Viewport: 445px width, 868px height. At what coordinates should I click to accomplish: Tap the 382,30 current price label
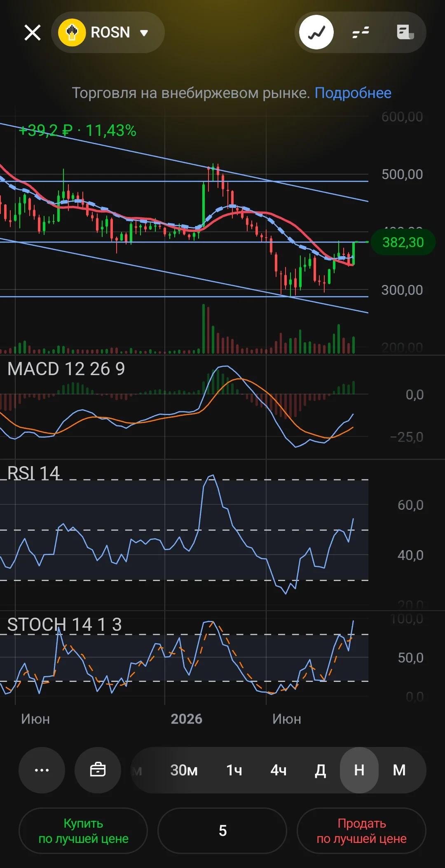click(x=403, y=242)
